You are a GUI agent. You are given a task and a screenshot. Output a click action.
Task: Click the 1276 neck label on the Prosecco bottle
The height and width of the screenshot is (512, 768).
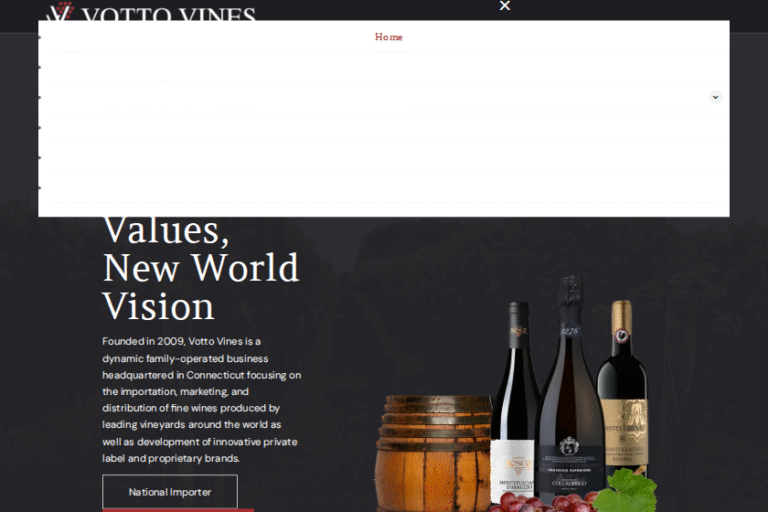coord(570,331)
